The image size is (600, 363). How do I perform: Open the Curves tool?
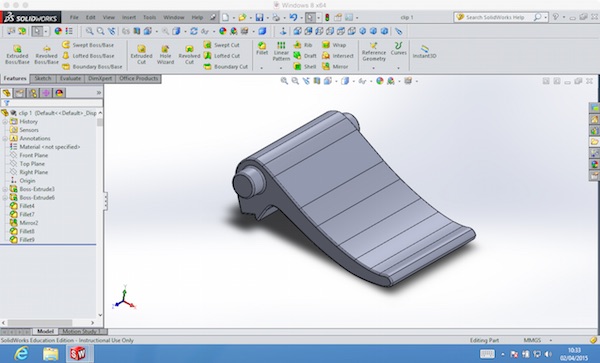click(x=398, y=49)
